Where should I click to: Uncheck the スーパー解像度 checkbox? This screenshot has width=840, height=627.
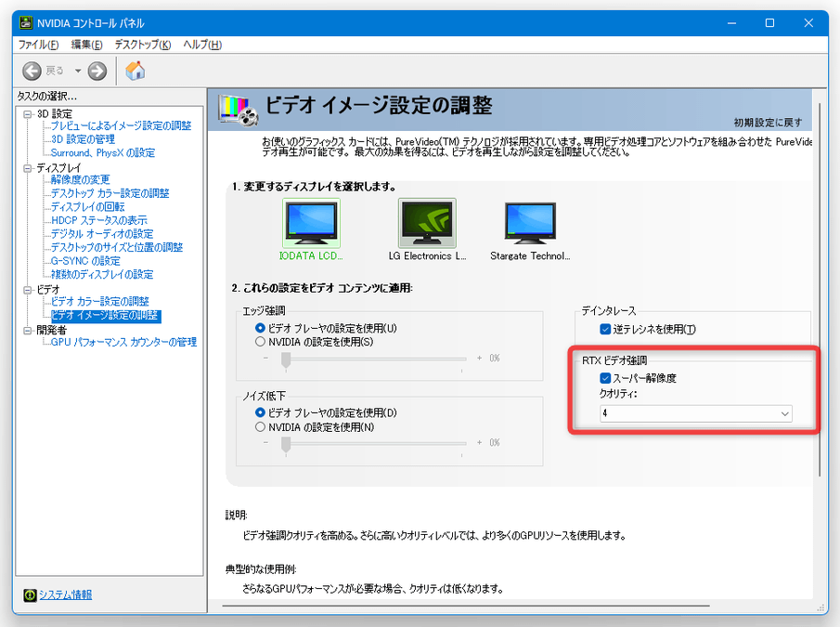coord(605,378)
